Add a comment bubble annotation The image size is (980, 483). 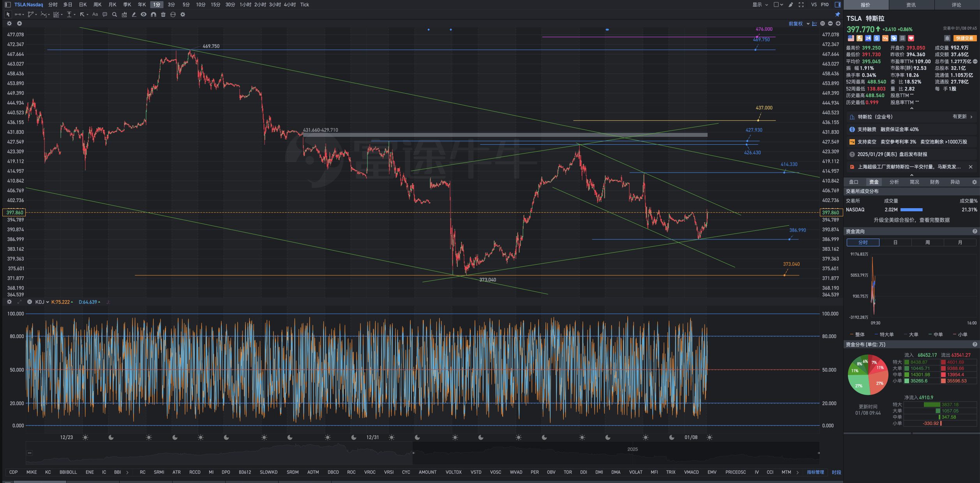point(105,14)
